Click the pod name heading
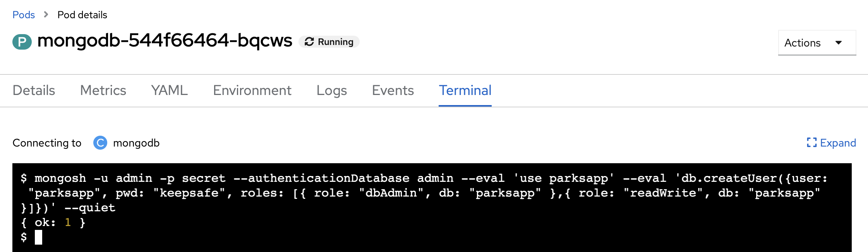 [x=165, y=40]
